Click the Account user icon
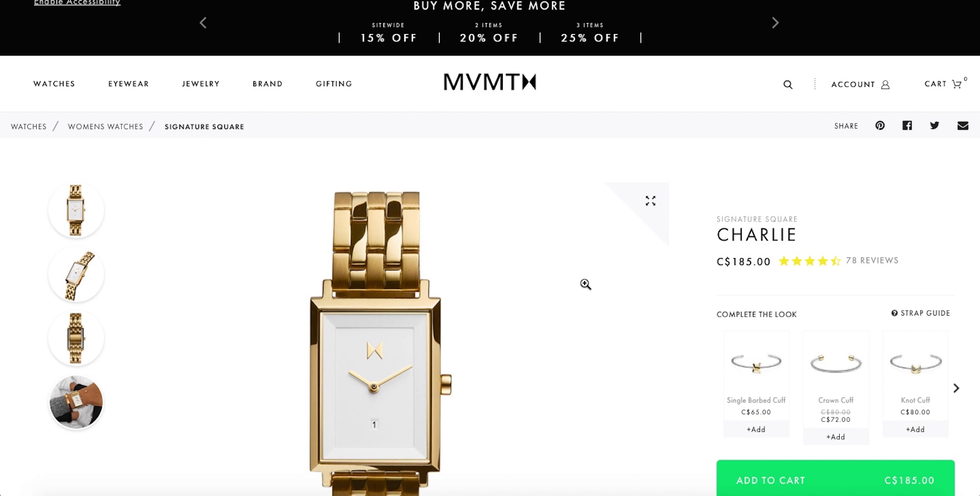This screenshot has width=980, height=496. click(x=885, y=85)
